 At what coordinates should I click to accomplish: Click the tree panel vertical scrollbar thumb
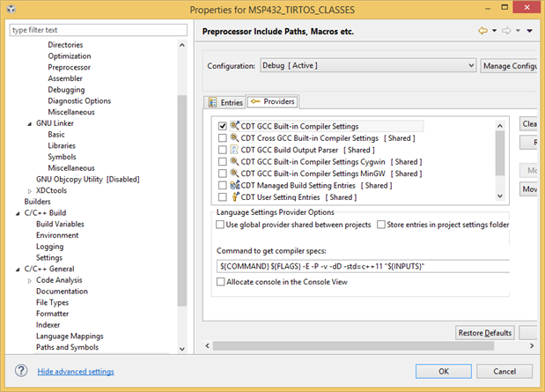[182, 200]
